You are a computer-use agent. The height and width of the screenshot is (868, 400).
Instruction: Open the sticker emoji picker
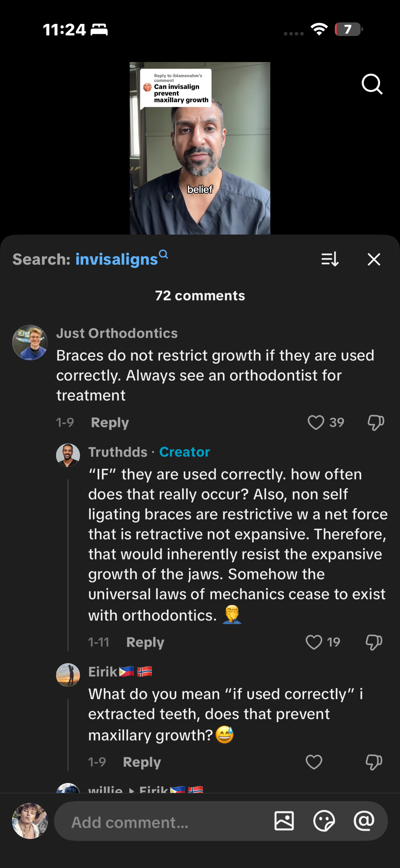(x=324, y=821)
